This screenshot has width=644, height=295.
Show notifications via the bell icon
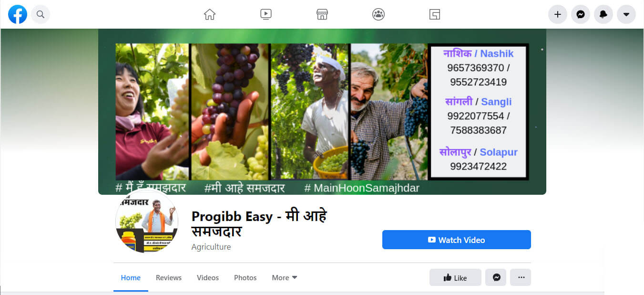[x=603, y=14]
